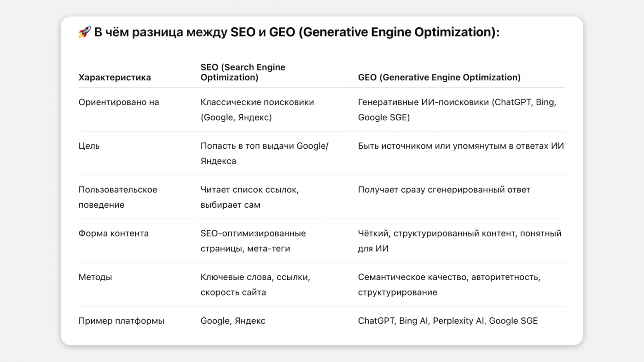Select the 'Форма контента' row label

point(114,233)
